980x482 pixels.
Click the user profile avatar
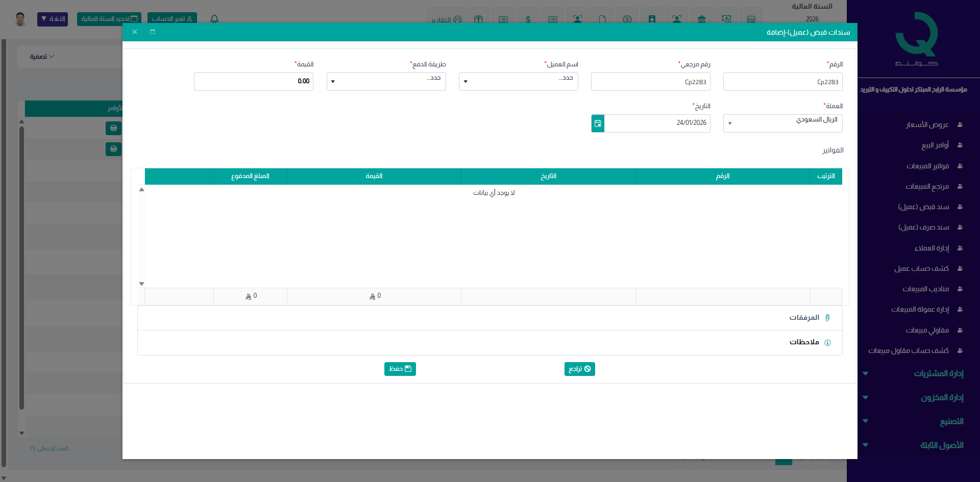(x=20, y=19)
